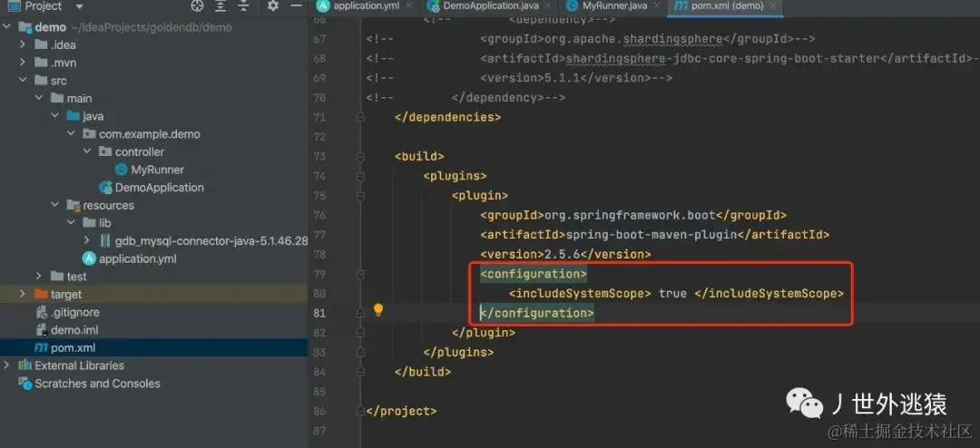
Task: Close the application.yml tab
Action: coord(409,5)
